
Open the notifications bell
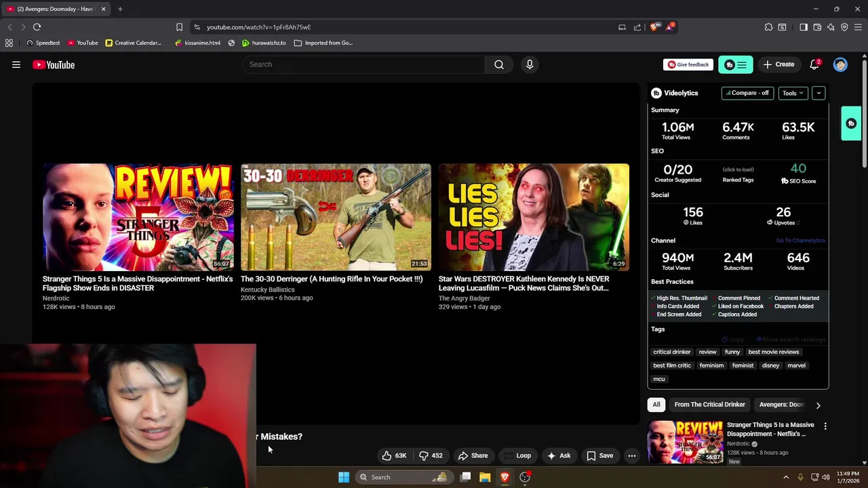[814, 64]
